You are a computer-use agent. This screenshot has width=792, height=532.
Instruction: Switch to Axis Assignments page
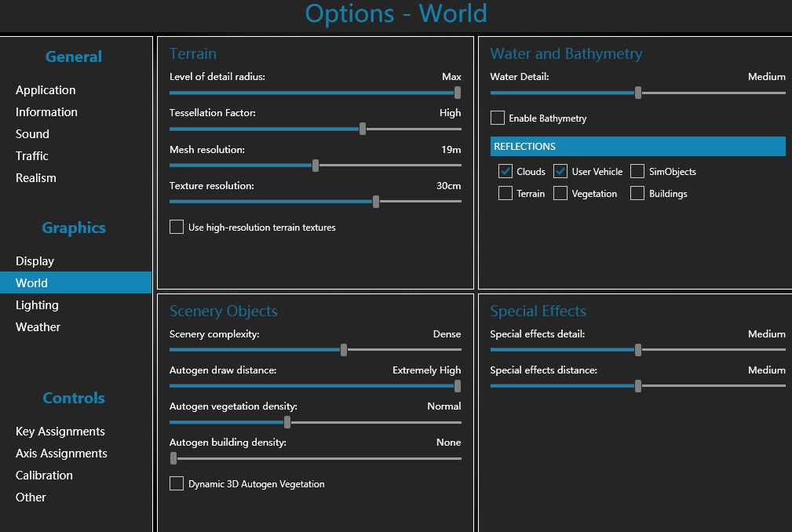tap(61, 454)
